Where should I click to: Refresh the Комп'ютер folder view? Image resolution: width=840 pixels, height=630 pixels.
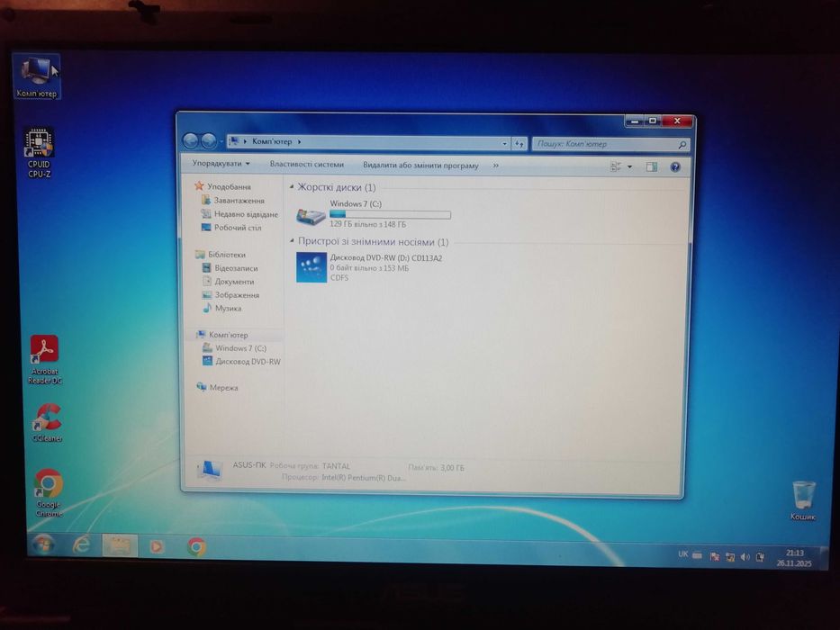519,144
